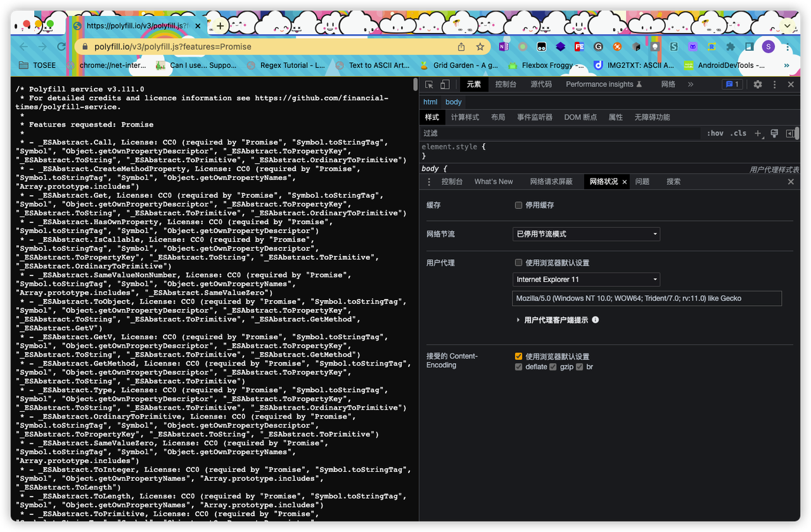This screenshot has height=532, width=811.
Task: Select the body element in the breadcrumb
Action: point(453,101)
